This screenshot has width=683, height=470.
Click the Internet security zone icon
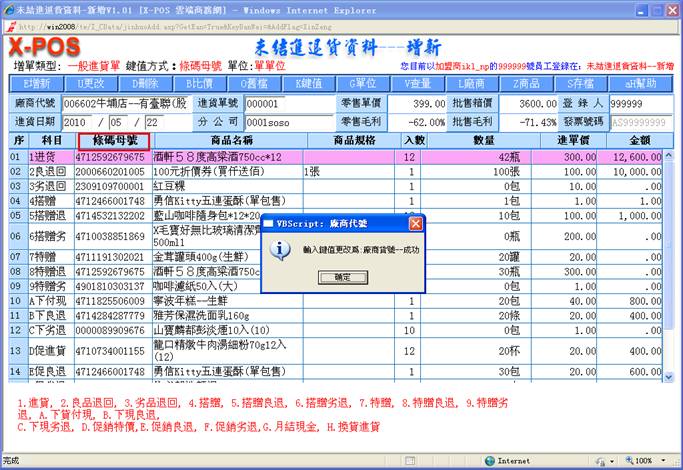tap(489, 462)
